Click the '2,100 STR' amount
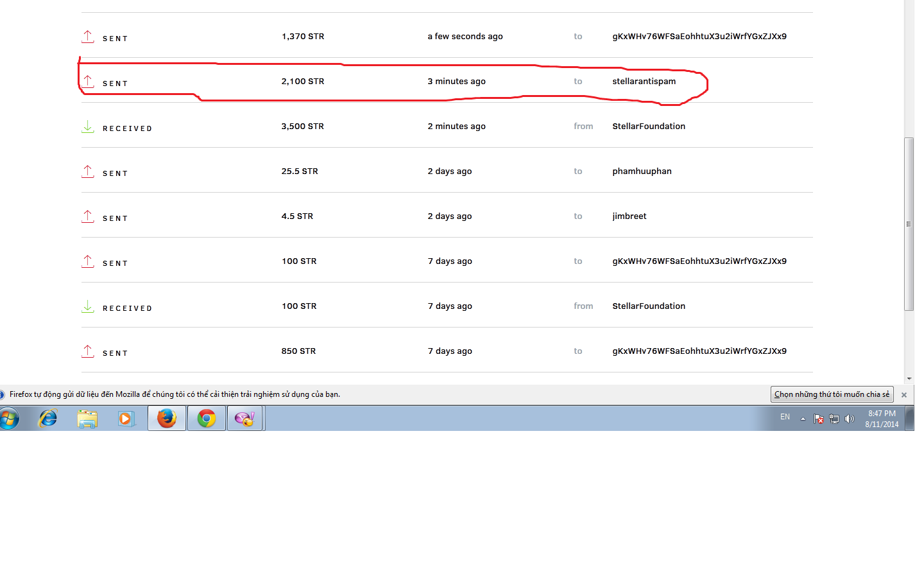The height and width of the screenshot is (578, 924). pos(303,82)
